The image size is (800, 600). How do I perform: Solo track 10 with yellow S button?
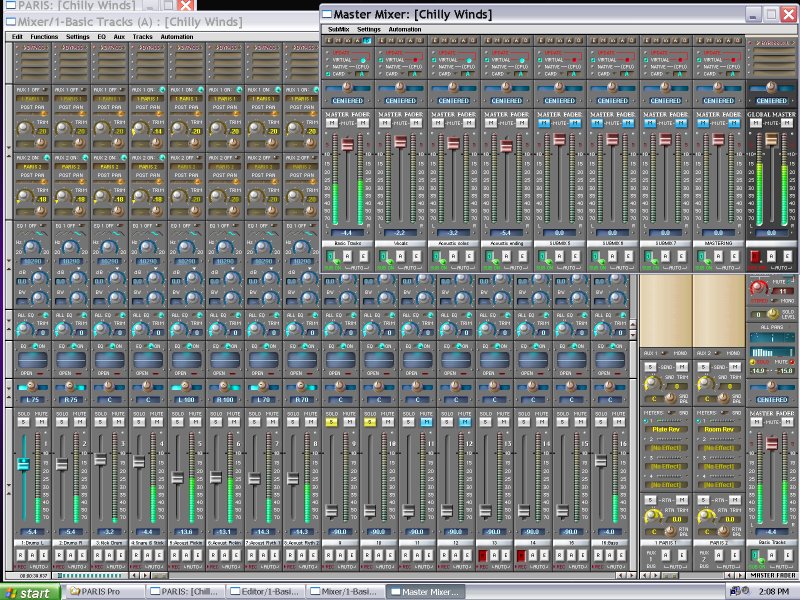[x=370, y=422]
